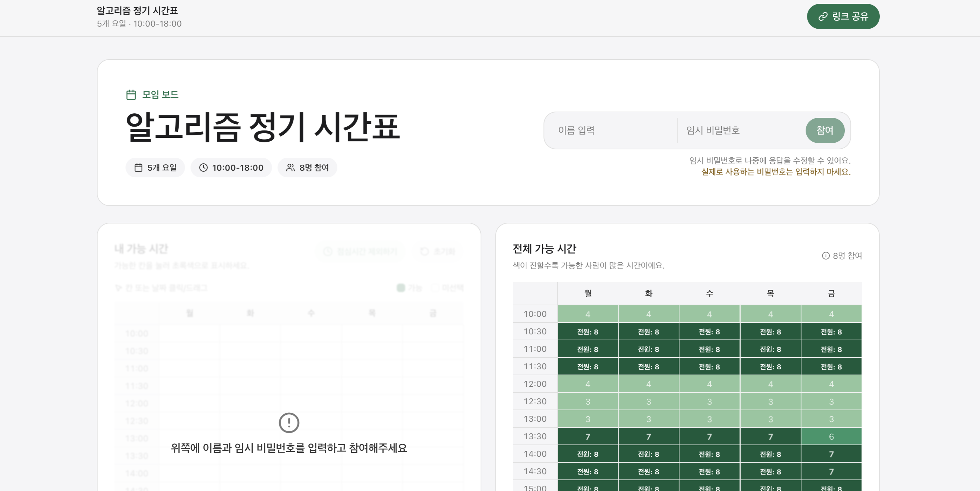
Task: Click the 12:00 row time label in 전체 가능 시간
Action: tap(535, 384)
